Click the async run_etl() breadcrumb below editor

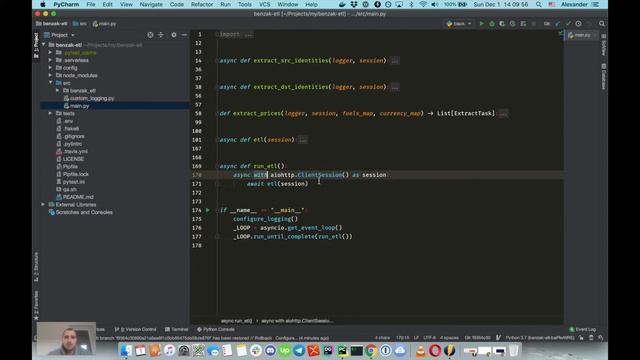click(x=237, y=321)
